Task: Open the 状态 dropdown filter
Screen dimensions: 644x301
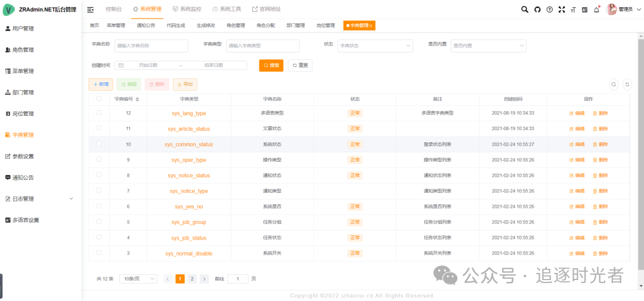Action: click(375, 45)
